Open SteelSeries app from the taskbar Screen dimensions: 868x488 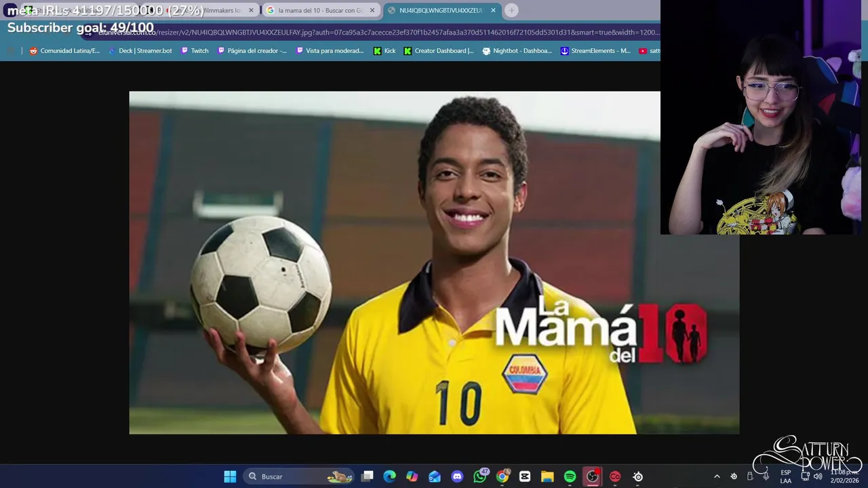[x=637, y=476]
